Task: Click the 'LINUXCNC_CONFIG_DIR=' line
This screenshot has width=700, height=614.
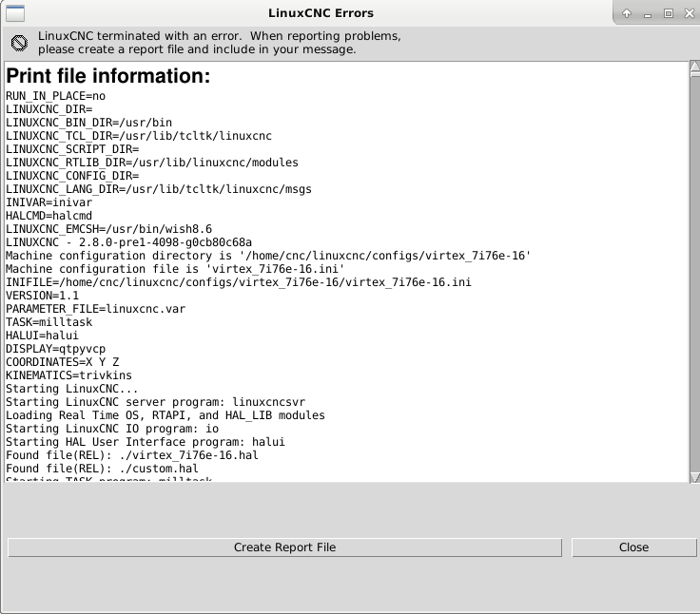Action: (72, 176)
